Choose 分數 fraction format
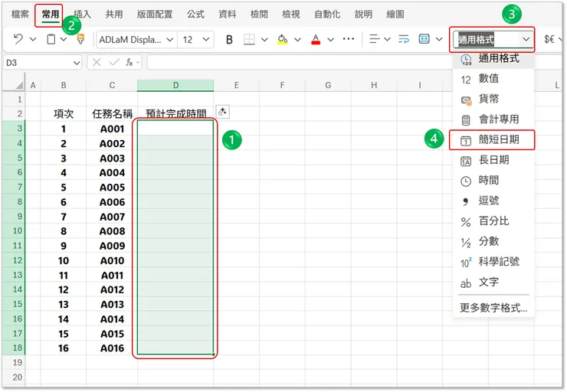The width and height of the screenshot is (567, 392). tap(493, 241)
